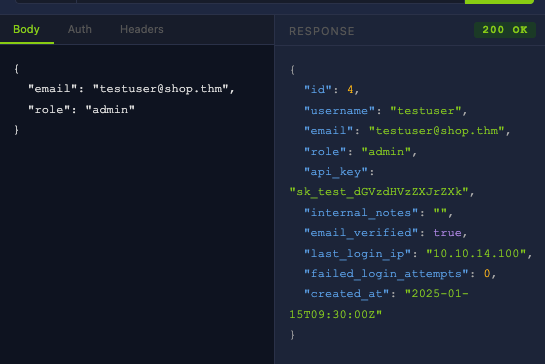Click the 200 OK status badge
Screen dimensions: 545x364
(x=505, y=30)
